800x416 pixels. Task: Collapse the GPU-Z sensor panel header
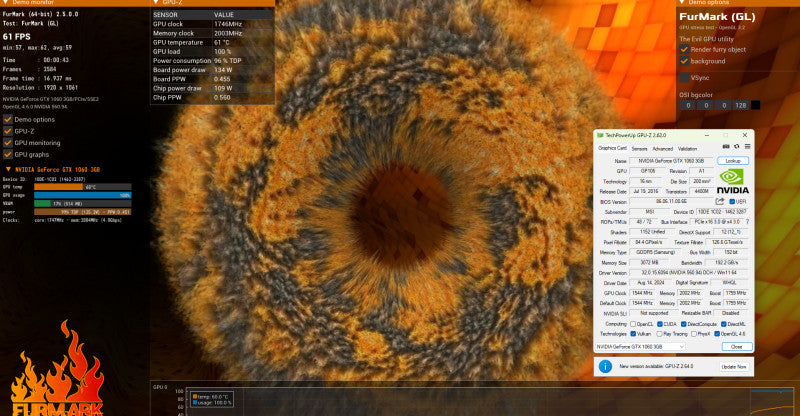coord(156,3)
